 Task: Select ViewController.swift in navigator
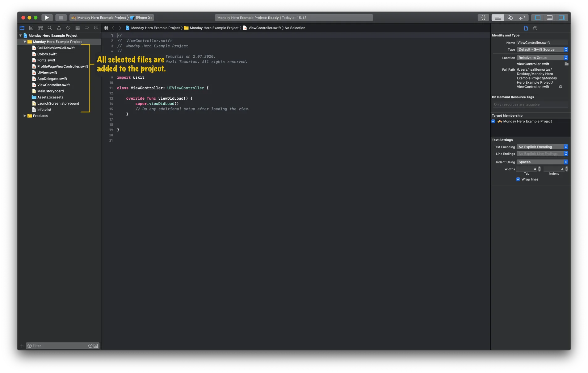(53, 85)
